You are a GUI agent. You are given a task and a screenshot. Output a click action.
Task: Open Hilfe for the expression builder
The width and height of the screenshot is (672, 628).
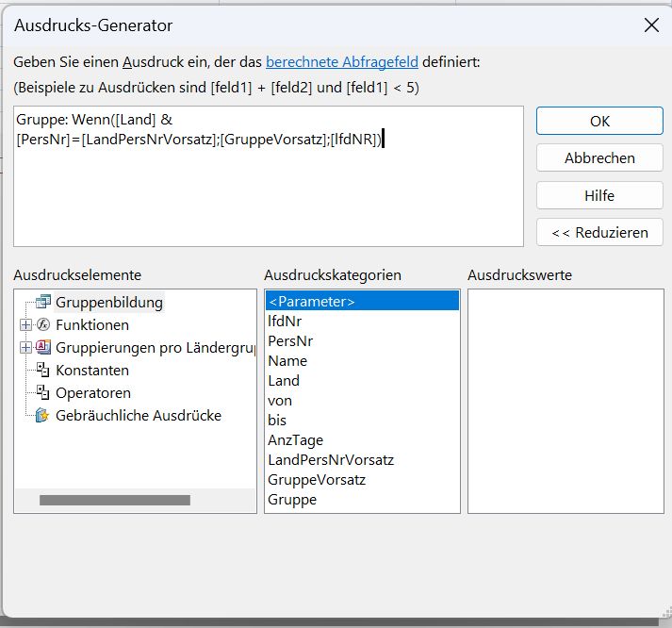point(599,195)
